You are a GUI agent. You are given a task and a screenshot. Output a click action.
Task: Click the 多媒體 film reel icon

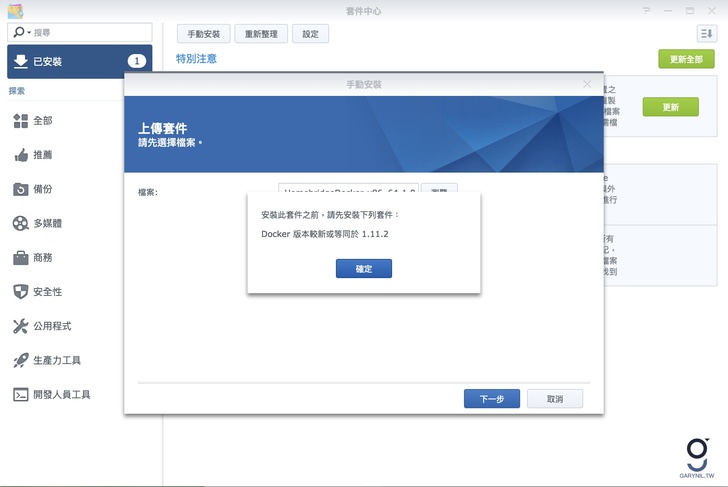coord(20,223)
